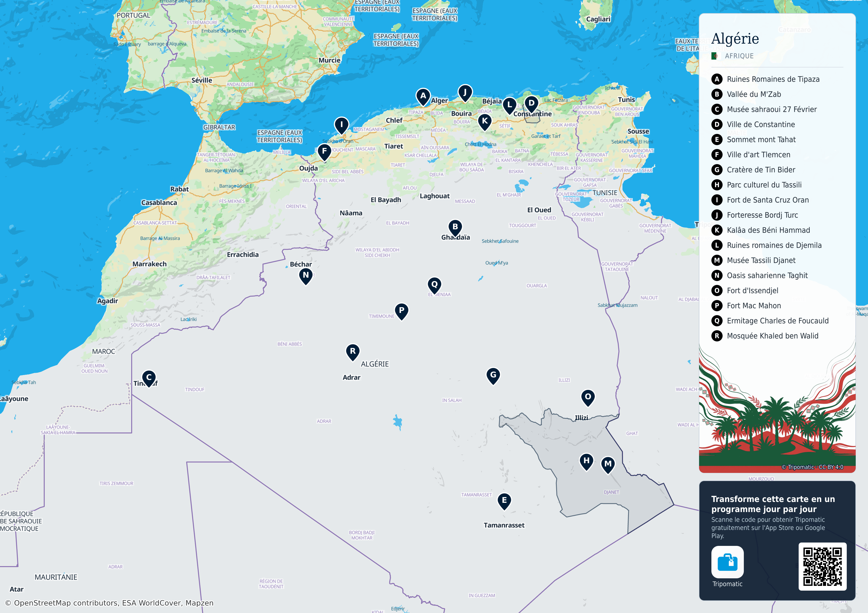Click El Oued city label on map
868x613 pixels.
[x=539, y=210]
